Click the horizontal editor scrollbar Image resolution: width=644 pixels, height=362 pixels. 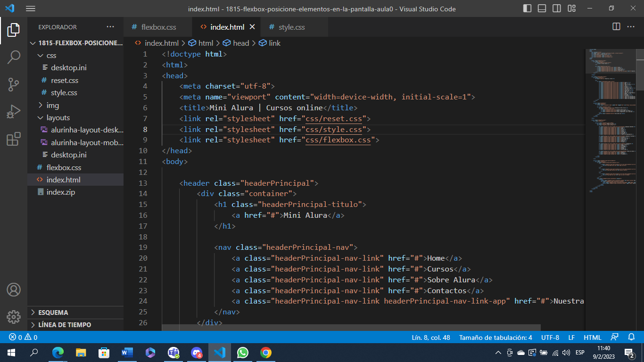coord(351,327)
